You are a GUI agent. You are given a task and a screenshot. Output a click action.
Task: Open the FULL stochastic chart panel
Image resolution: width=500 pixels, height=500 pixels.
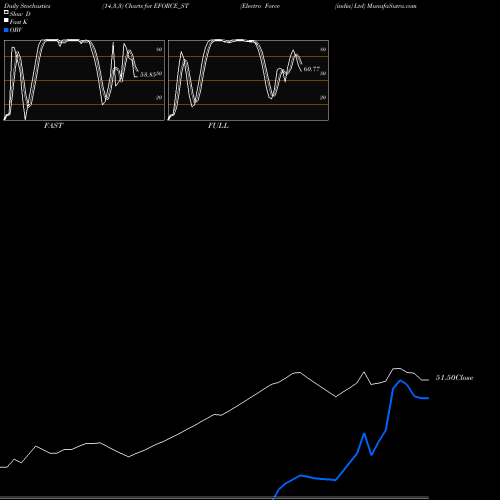pyautogui.click(x=248, y=80)
